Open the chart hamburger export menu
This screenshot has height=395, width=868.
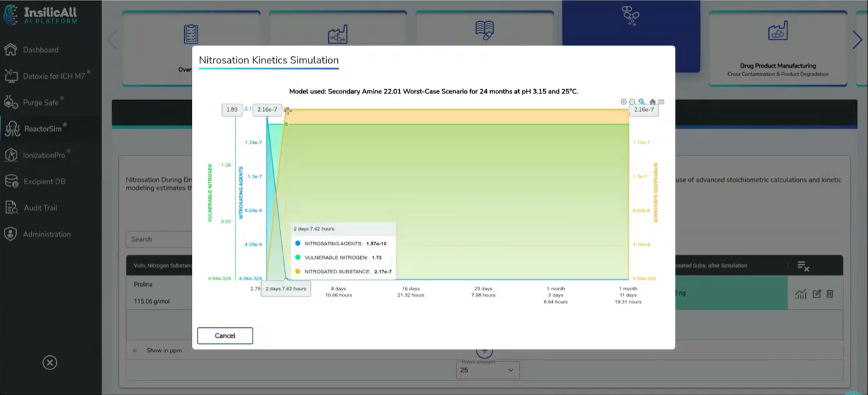[661, 102]
